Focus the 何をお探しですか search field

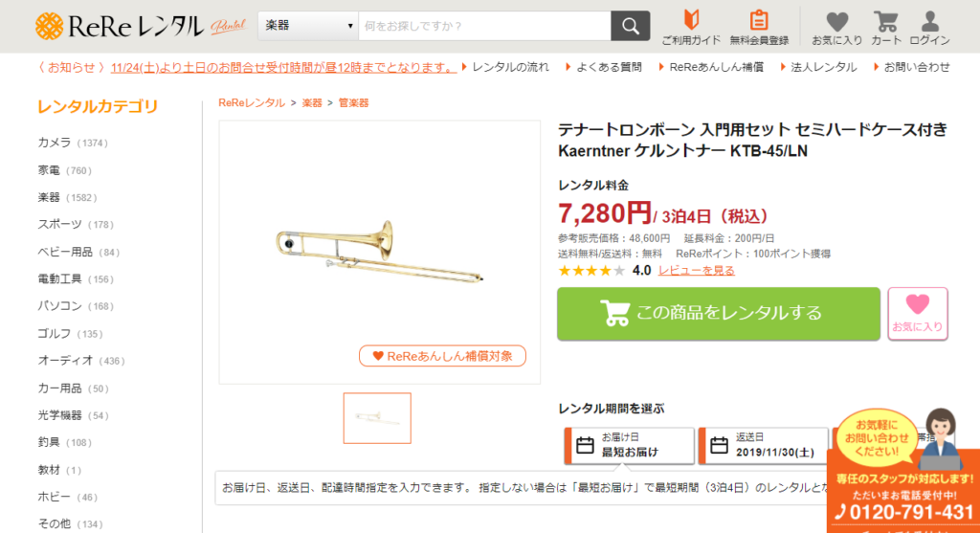pyautogui.click(x=484, y=26)
